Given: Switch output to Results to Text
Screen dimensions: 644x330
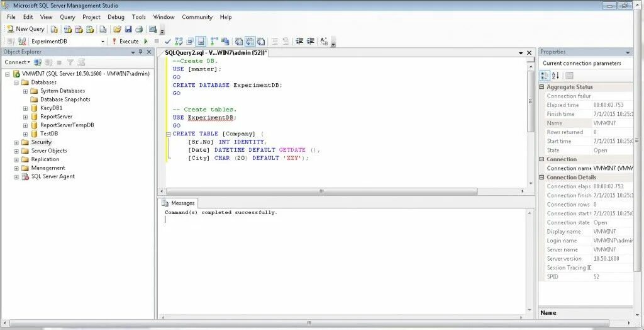Looking at the screenshot, I should coord(238,41).
